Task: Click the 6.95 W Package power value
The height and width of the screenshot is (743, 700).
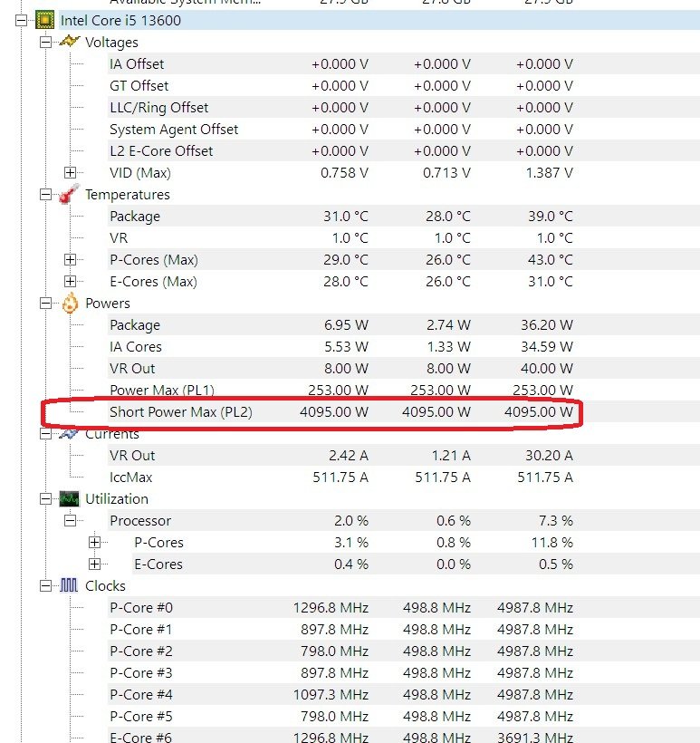Action: pos(346,325)
